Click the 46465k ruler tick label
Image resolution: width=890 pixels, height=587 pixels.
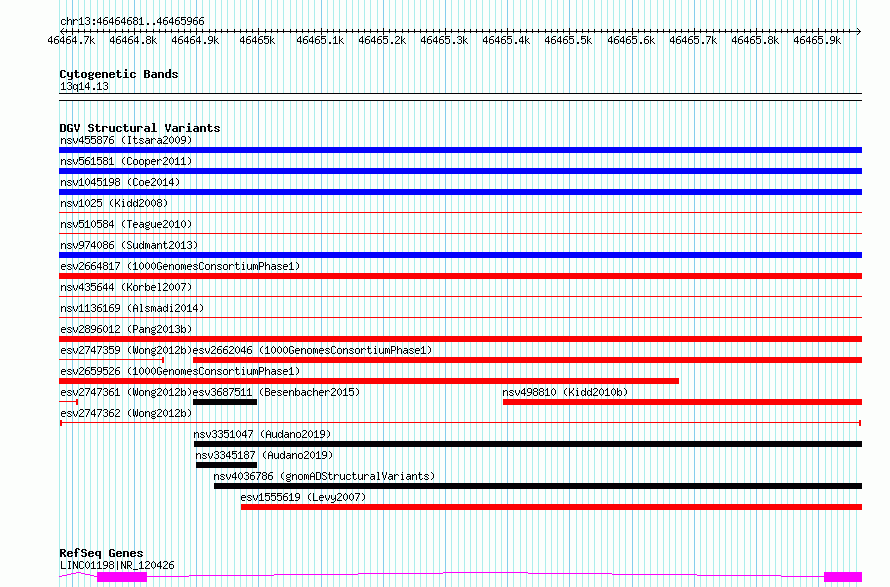pos(257,41)
